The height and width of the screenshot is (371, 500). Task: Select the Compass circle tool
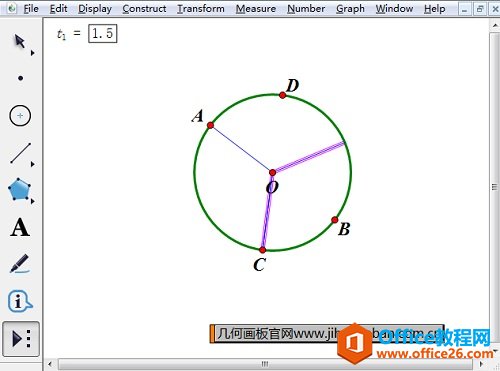tap(20, 116)
